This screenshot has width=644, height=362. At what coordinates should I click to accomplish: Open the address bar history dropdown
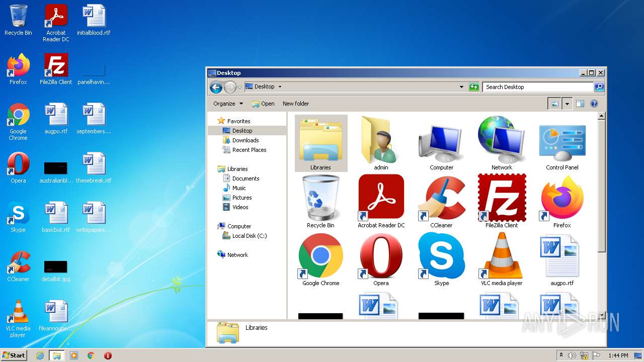(461, 87)
